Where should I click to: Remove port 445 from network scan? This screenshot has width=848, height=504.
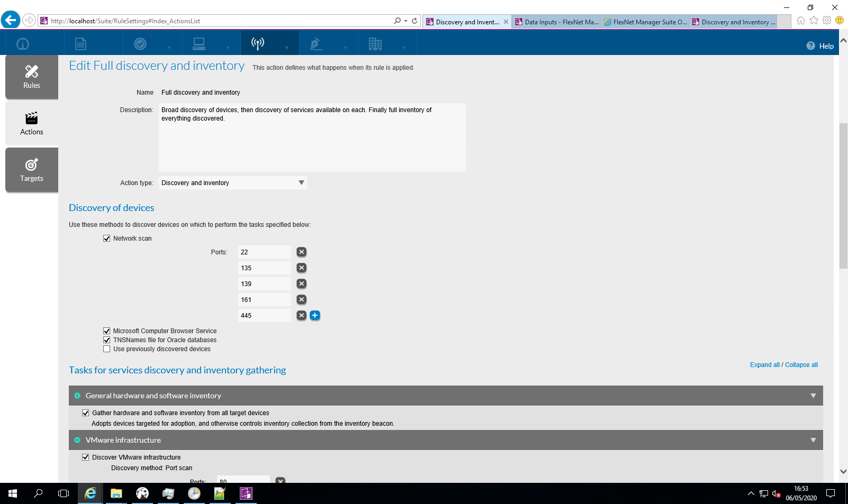(x=301, y=316)
